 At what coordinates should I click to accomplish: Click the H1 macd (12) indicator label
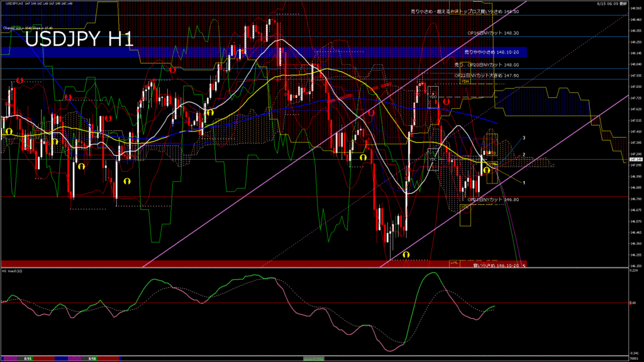click(x=12, y=271)
